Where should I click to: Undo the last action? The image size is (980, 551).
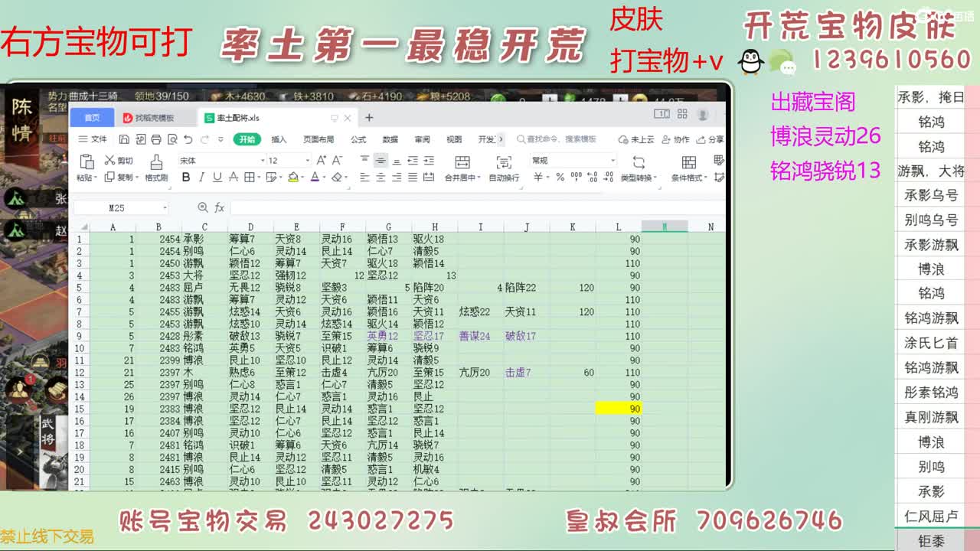click(x=189, y=139)
